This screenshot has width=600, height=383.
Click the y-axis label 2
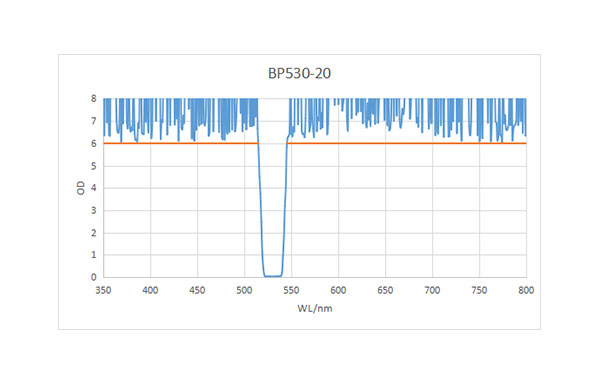tap(94, 233)
